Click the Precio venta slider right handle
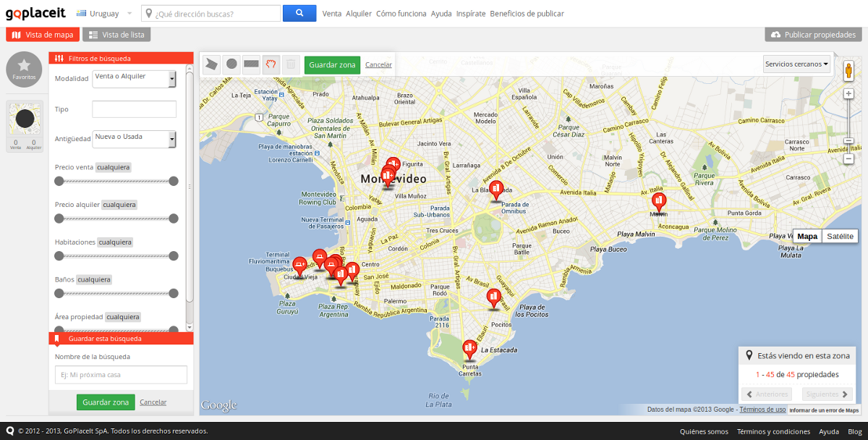 174,181
